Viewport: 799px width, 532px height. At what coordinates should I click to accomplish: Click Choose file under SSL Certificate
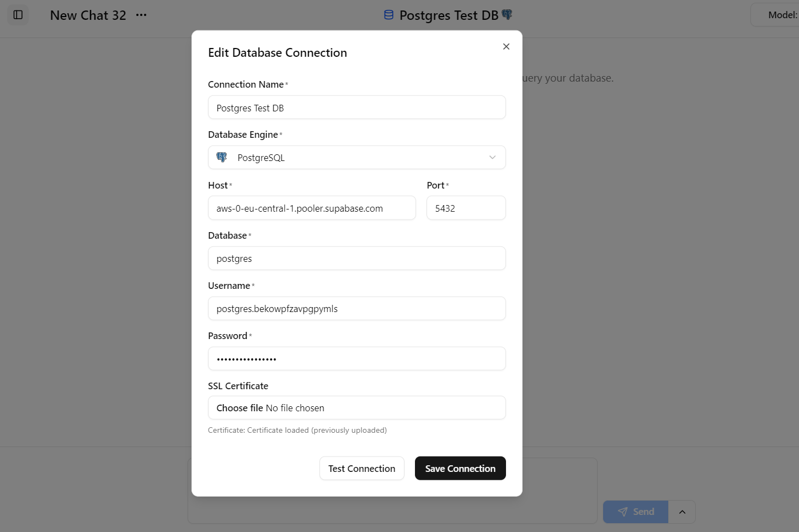239,407
